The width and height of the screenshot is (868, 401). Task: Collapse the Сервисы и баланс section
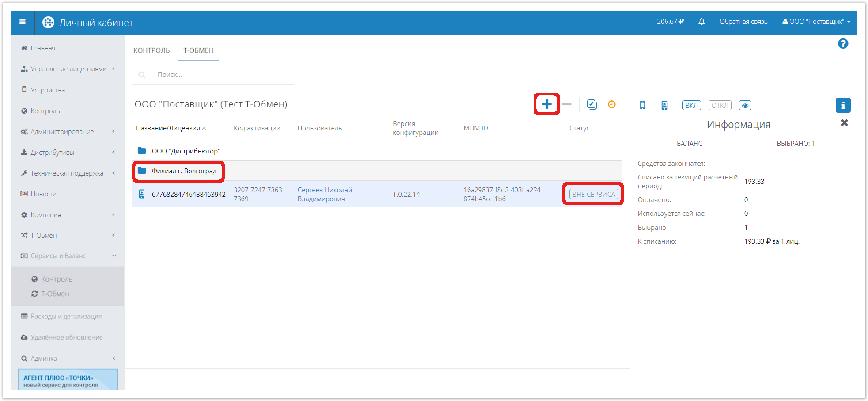(x=68, y=256)
